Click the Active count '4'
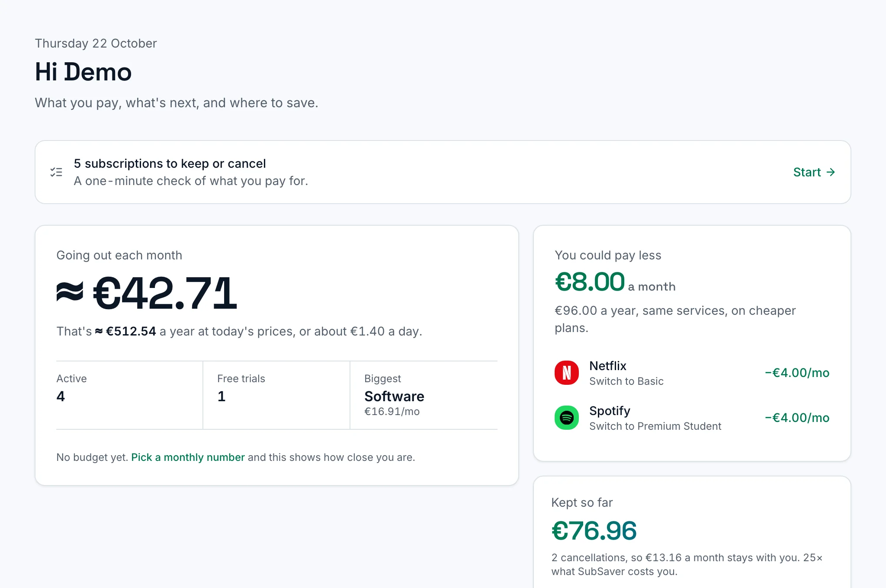The width and height of the screenshot is (886, 588). pyautogui.click(x=61, y=396)
